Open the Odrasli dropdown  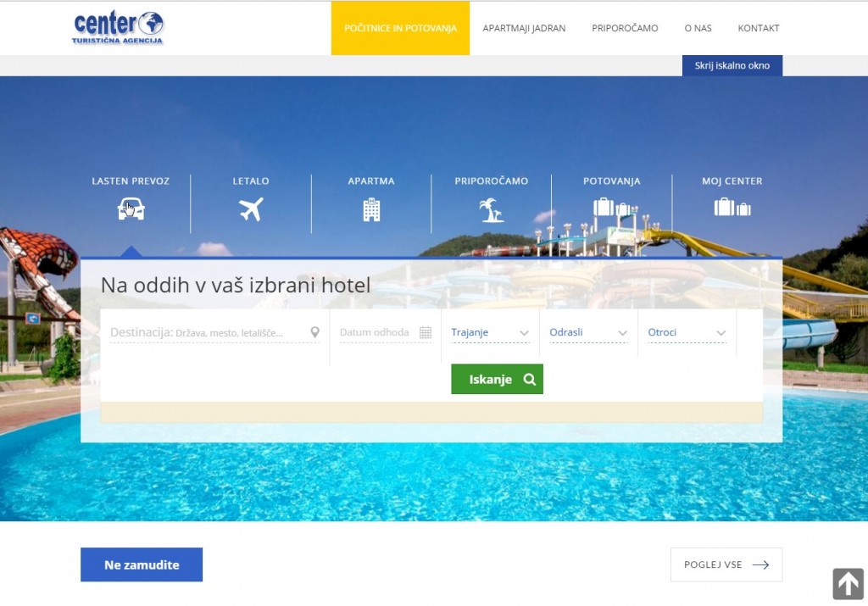(588, 332)
